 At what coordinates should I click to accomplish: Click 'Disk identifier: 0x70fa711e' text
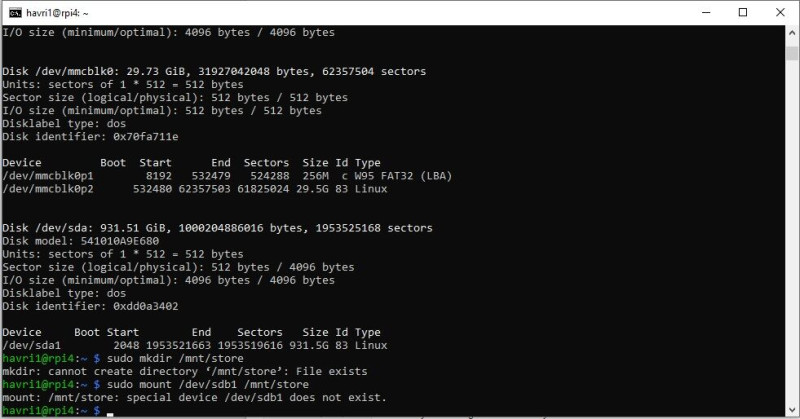click(90, 137)
